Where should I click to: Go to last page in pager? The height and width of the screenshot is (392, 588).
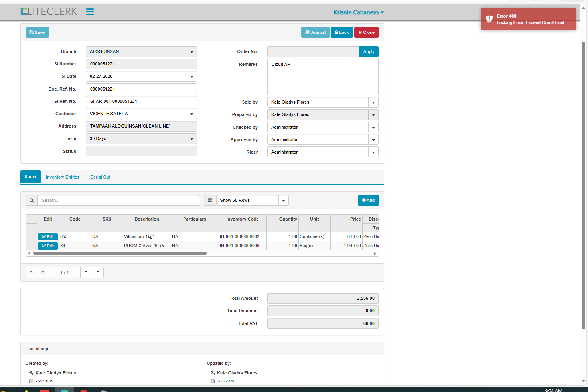[x=98, y=273]
